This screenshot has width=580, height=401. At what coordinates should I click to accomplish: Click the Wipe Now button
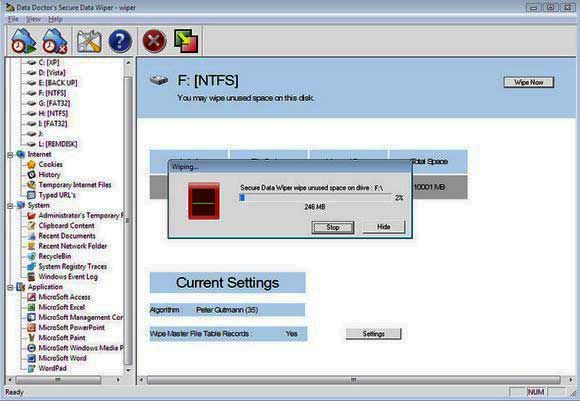529,82
